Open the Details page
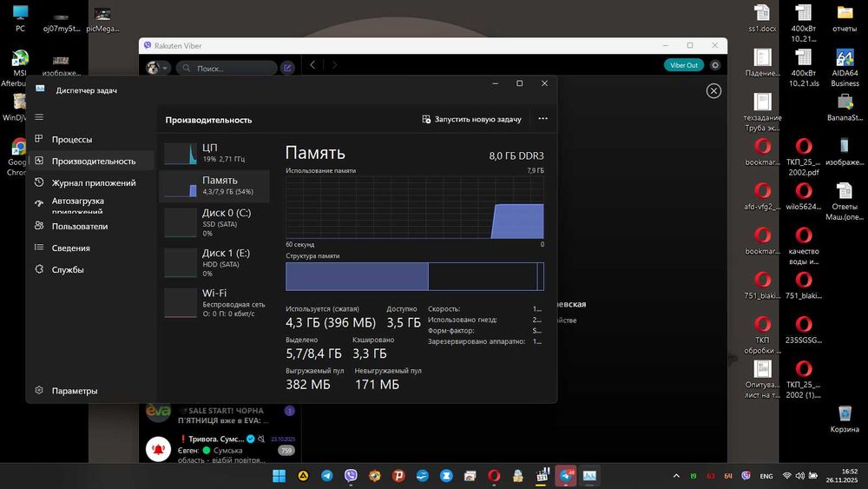Viewport: 868px width, 489px height. 91,248
